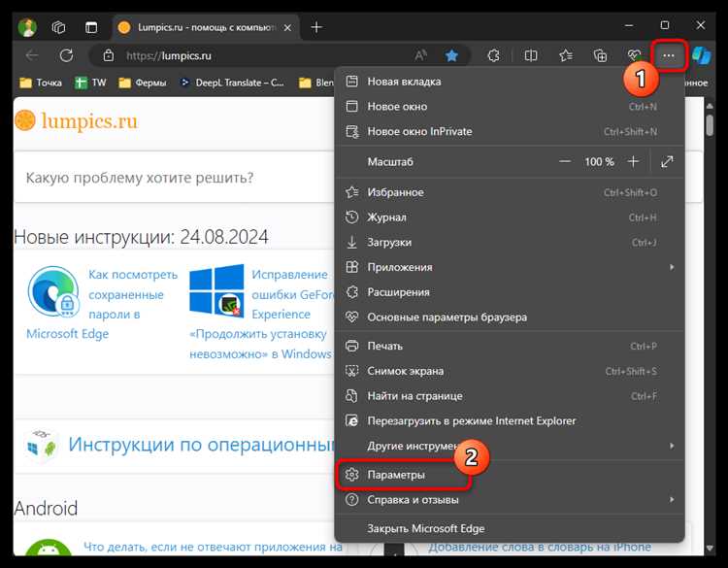Click the blue favorite star icon
The image size is (728, 568).
pyautogui.click(x=451, y=55)
